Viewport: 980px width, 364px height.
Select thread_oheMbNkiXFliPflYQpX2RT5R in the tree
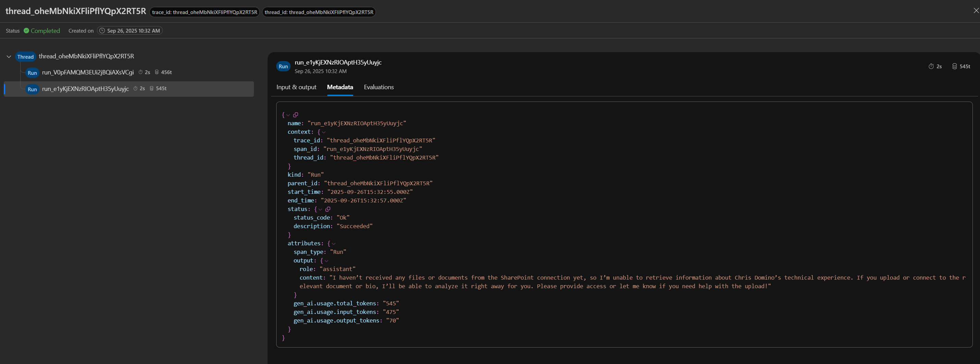[x=86, y=56]
